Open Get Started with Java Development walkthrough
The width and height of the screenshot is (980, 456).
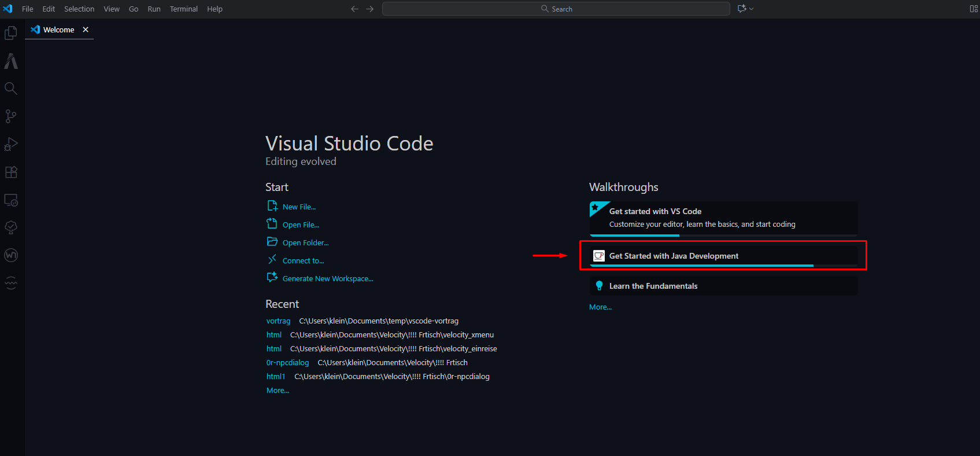pos(723,256)
